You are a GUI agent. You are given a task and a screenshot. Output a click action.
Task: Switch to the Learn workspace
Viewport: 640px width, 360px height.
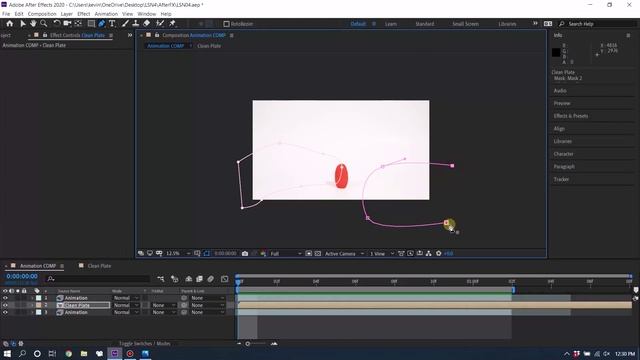[x=391, y=24]
